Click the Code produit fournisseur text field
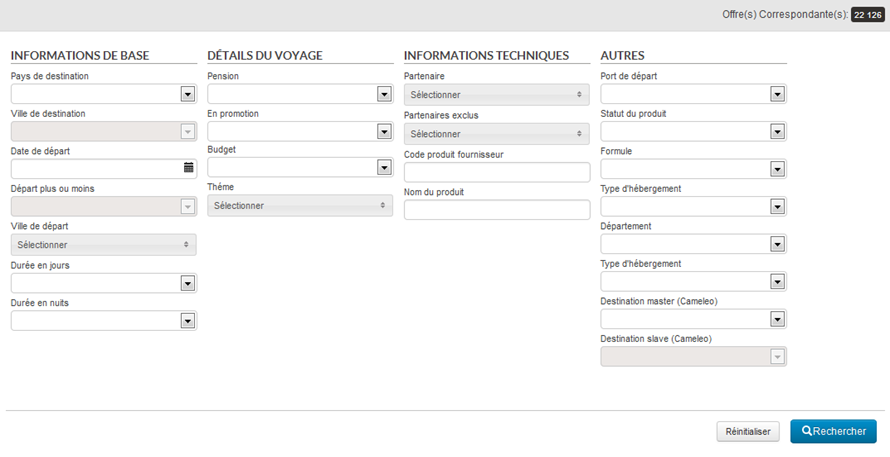The height and width of the screenshot is (457, 890). [497, 172]
